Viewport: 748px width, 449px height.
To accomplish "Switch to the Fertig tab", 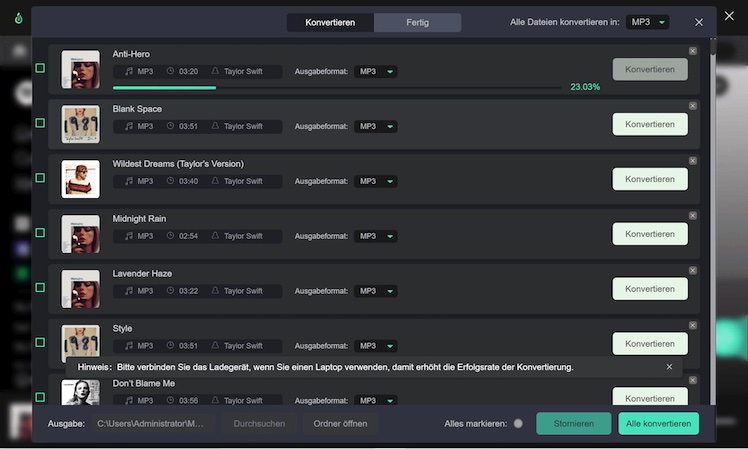I will [417, 22].
